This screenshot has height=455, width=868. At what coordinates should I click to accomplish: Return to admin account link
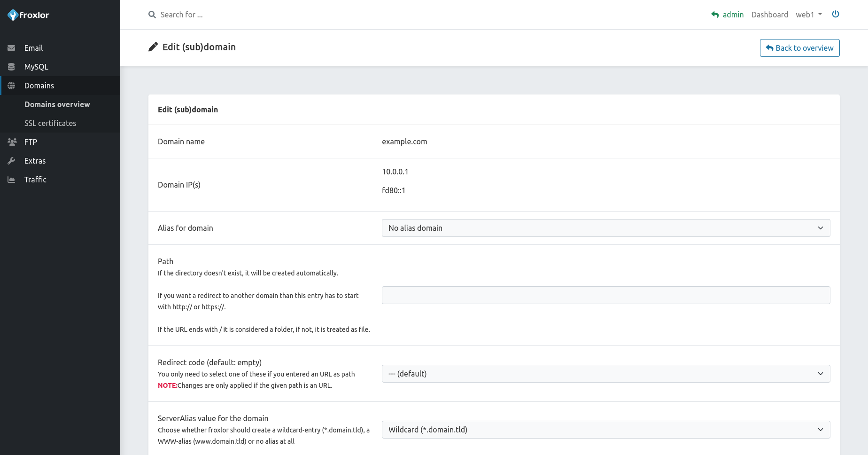(x=728, y=15)
